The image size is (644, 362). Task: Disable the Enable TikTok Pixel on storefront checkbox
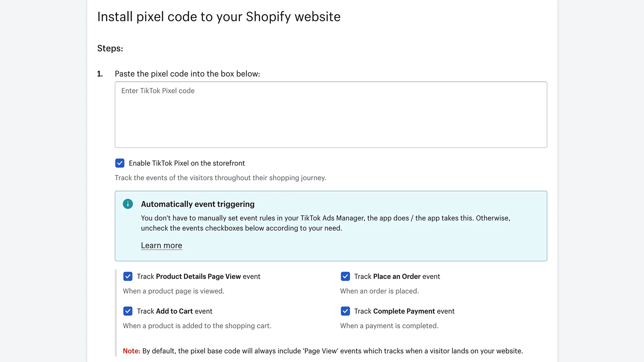pos(120,163)
